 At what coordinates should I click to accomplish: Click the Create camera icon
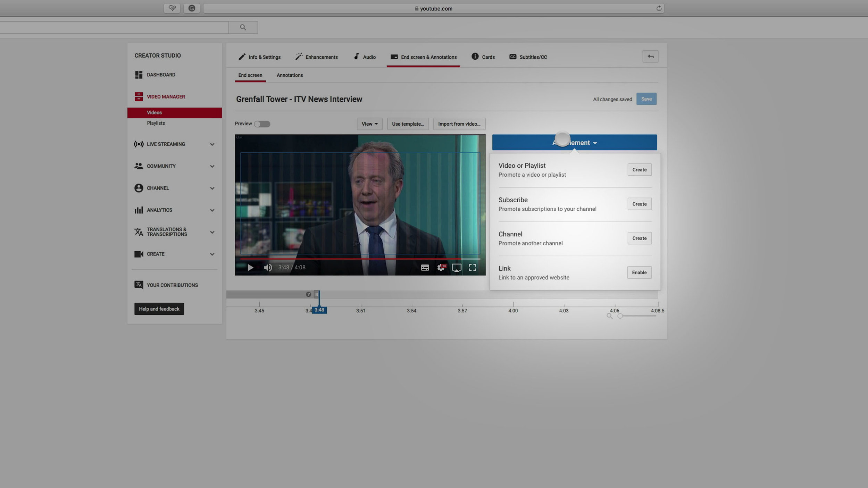coord(139,254)
